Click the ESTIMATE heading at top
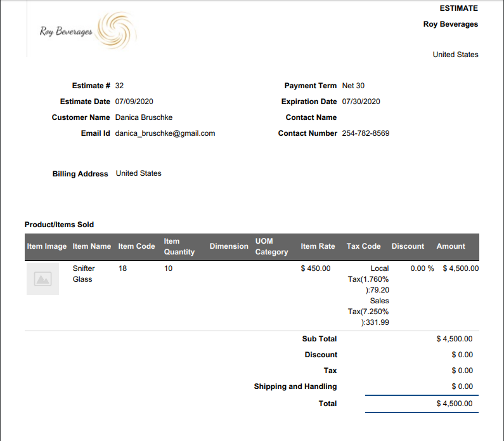This screenshot has width=504, height=441. [x=458, y=8]
